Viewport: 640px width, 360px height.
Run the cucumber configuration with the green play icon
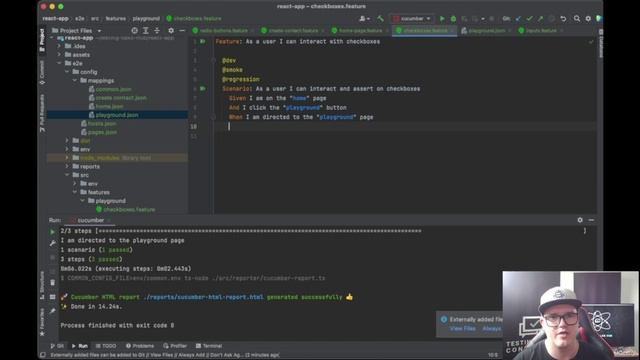tap(442, 18)
